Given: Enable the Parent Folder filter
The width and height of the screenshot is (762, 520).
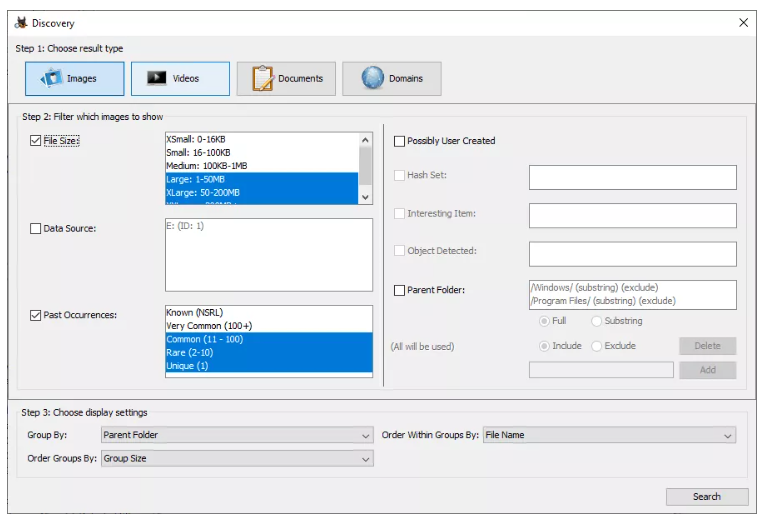Looking at the screenshot, I should pyautogui.click(x=399, y=290).
